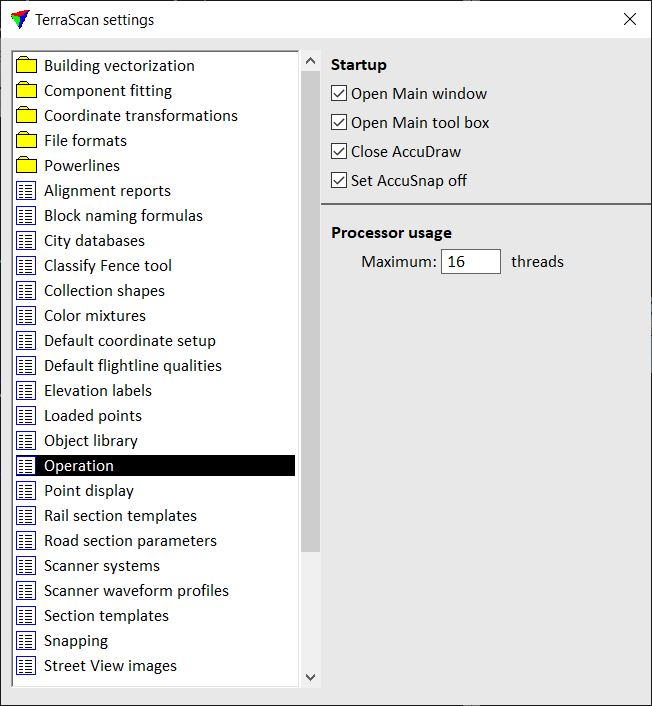Image resolution: width=652 pixels, height=706 pixels.
Task: Click the list scrollbar up arrow
Action: click(310, 62)
